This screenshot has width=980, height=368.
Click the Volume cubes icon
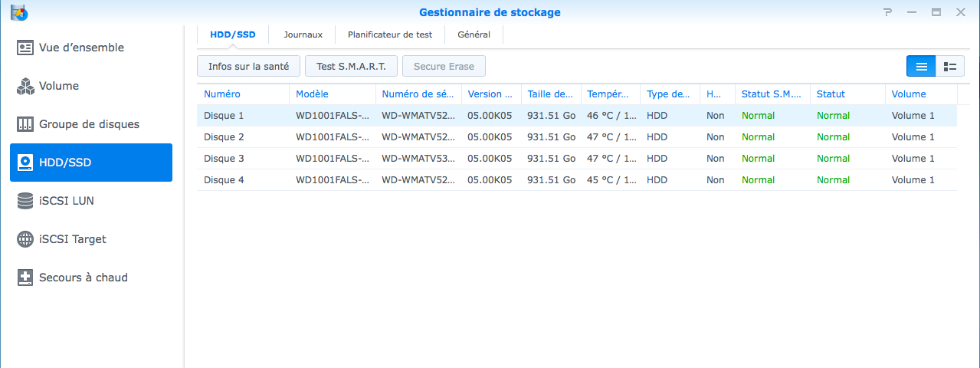25,86
